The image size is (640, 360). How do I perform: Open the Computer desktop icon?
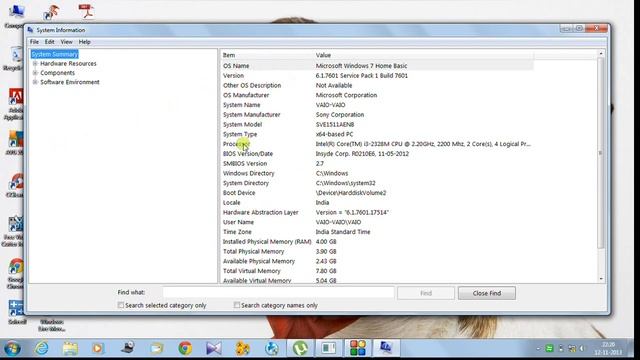pos(16,15)
